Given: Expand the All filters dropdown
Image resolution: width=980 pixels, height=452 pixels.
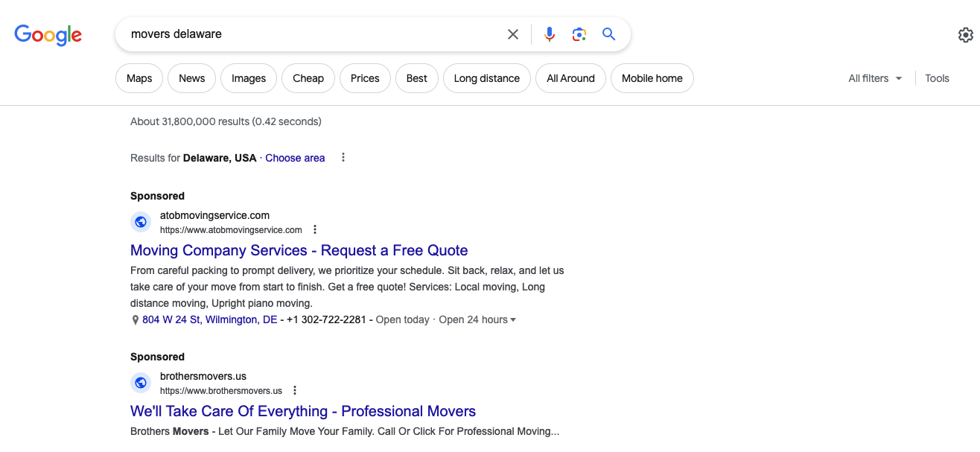Looking at the screenshot, I should [875, 78].
